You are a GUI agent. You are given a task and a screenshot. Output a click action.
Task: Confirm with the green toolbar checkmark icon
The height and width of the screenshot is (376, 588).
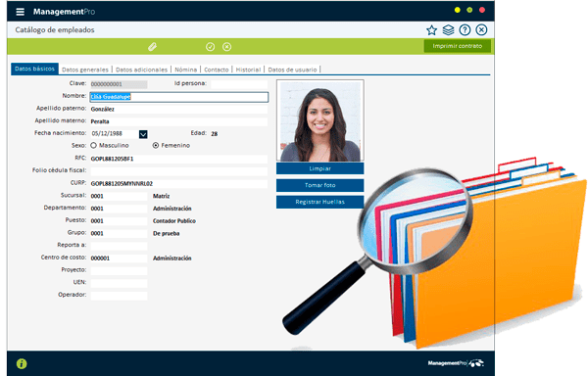(210, 46)
